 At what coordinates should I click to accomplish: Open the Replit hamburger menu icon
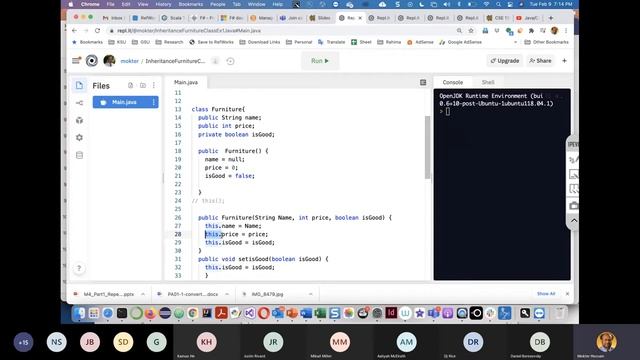[76, 61]
